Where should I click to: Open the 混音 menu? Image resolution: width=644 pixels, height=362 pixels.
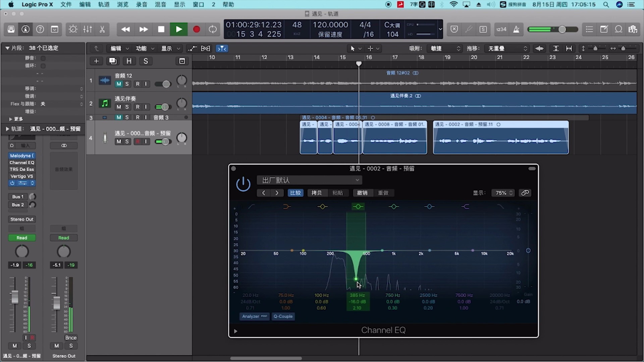(160, 4)
